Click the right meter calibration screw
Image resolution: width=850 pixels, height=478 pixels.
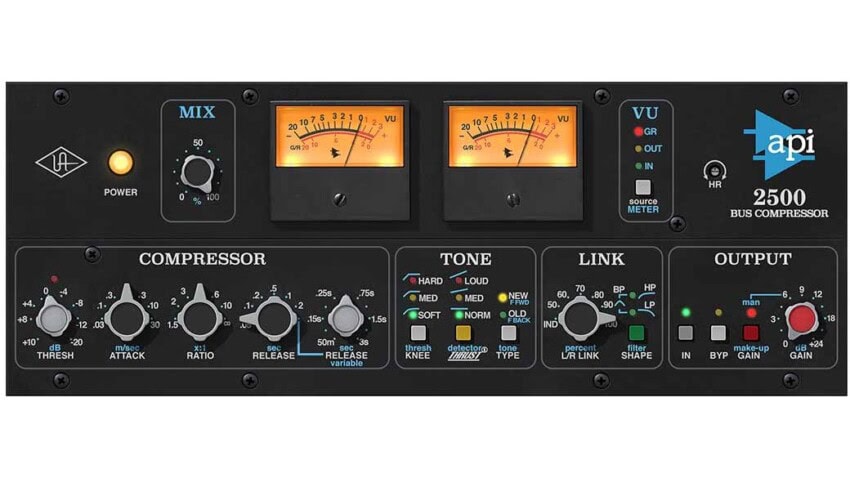click(513, 199)
